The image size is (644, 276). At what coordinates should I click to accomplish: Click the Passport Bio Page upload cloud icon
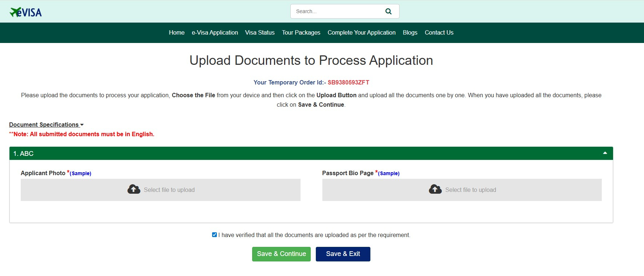[x=435, y=189]
